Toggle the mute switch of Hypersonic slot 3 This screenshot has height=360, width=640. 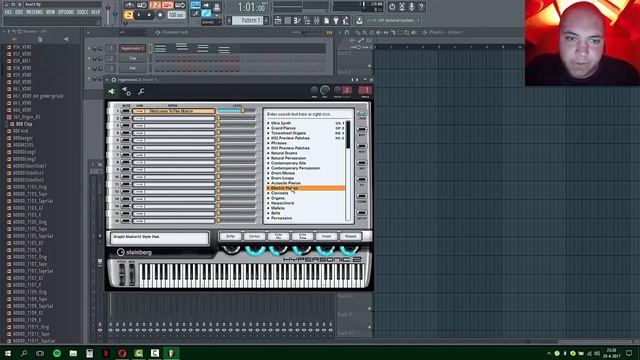click(x=126, y=125)
